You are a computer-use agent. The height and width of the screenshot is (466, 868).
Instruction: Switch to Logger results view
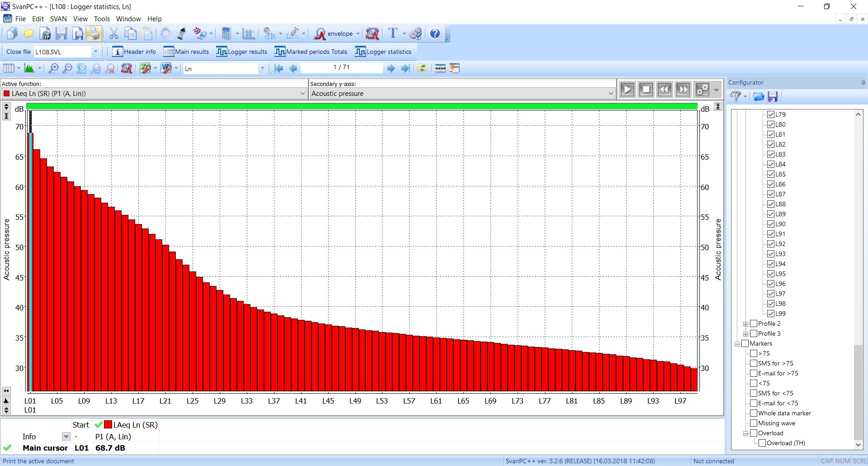tap(242, 52)
